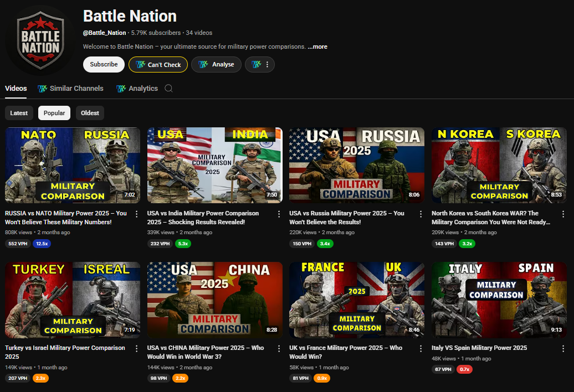Click the Analyse button
Screen dimensions: 574x392
tap(217, 65)
